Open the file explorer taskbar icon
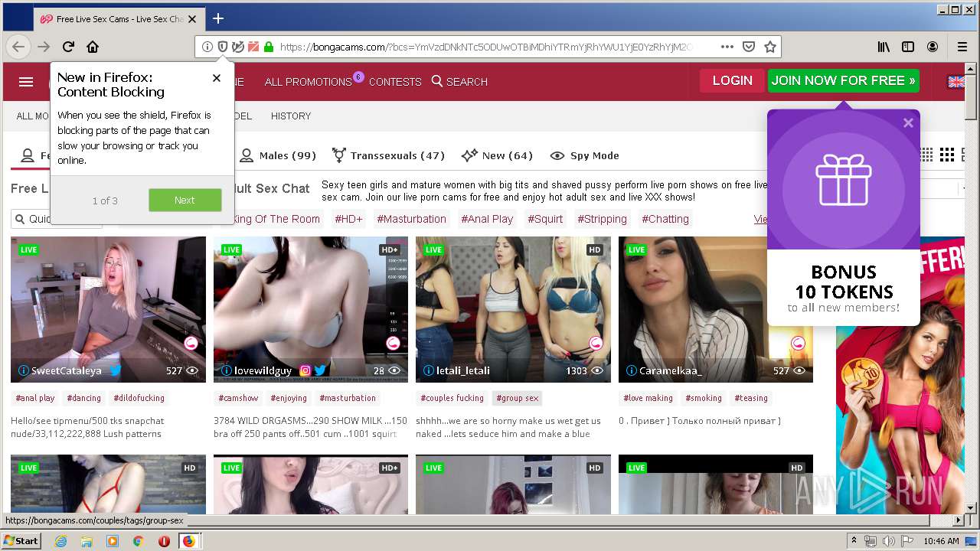Viewport: 980px width, 551px height. pyautogui.click(x=87, y=541)
